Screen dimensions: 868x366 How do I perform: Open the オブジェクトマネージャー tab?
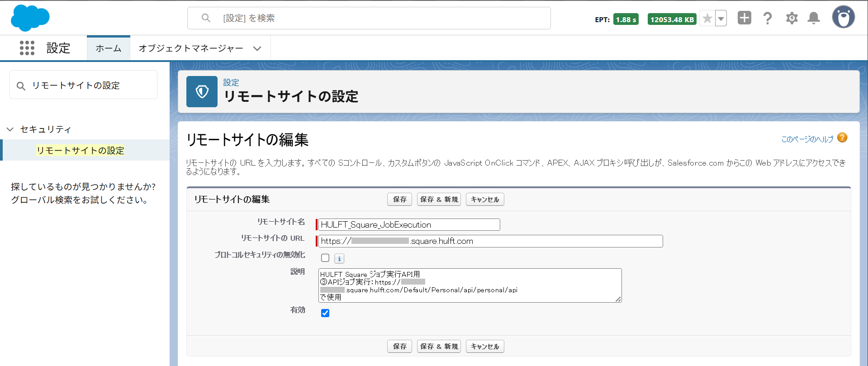click(191, 48)
